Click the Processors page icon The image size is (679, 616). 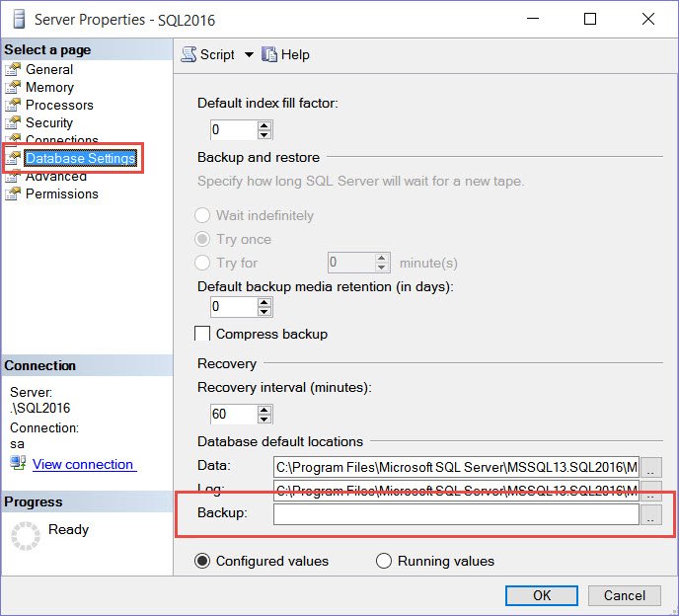[x=13, y=105]
